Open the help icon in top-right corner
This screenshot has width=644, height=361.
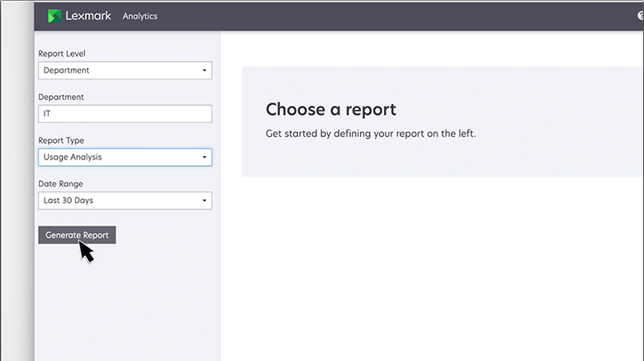[x=641, y=17]
